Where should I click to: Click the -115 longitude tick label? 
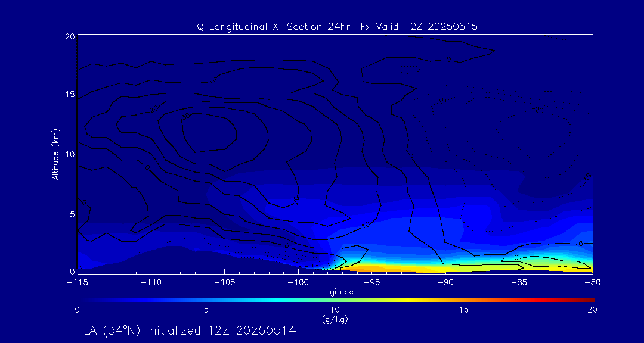click(x=77, y=283)
